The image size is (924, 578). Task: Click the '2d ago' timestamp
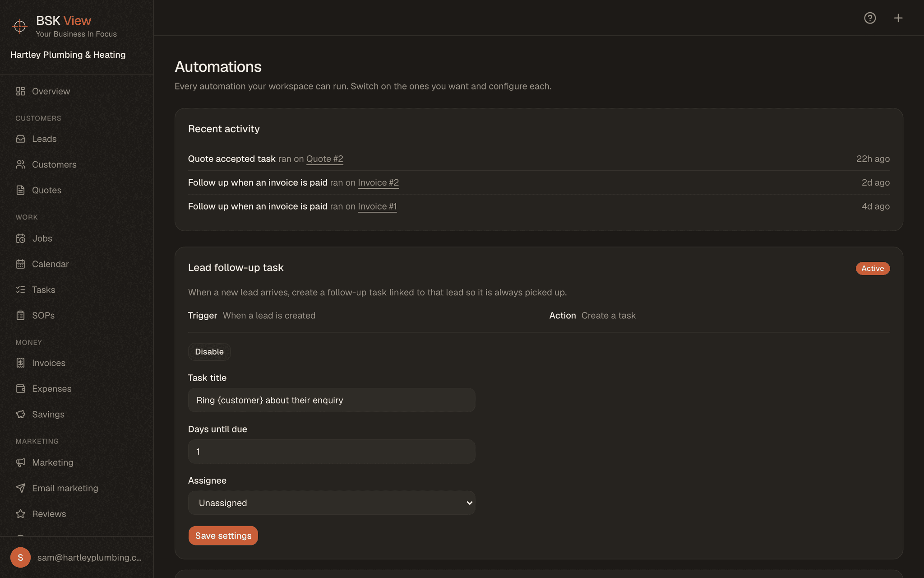coord(876,183)
